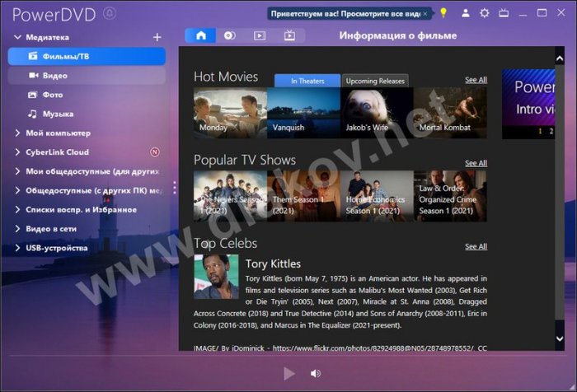
Task: Open the TV mode tab icon
Action: coord(289,35)
